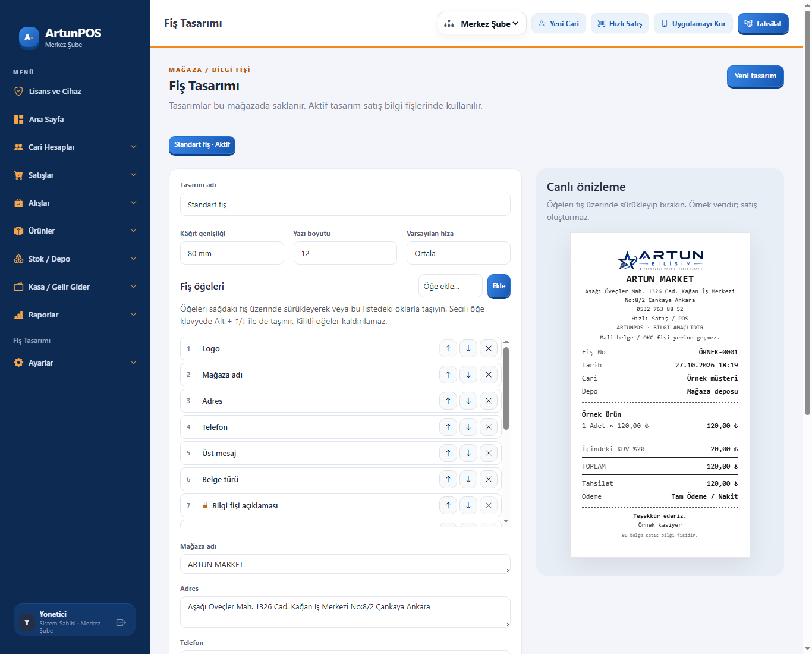
Task: Click the Ekle button
Action: click(x=499, y=286)
